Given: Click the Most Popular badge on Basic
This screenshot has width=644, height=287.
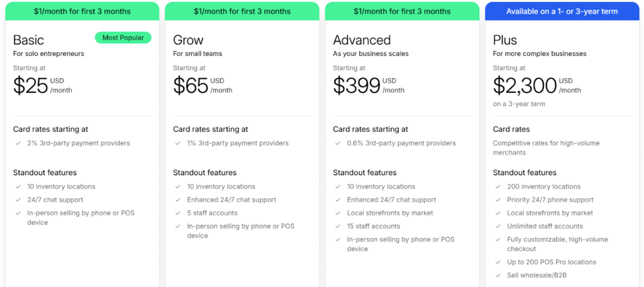Looking at the screenshot, I should [123, 38].
